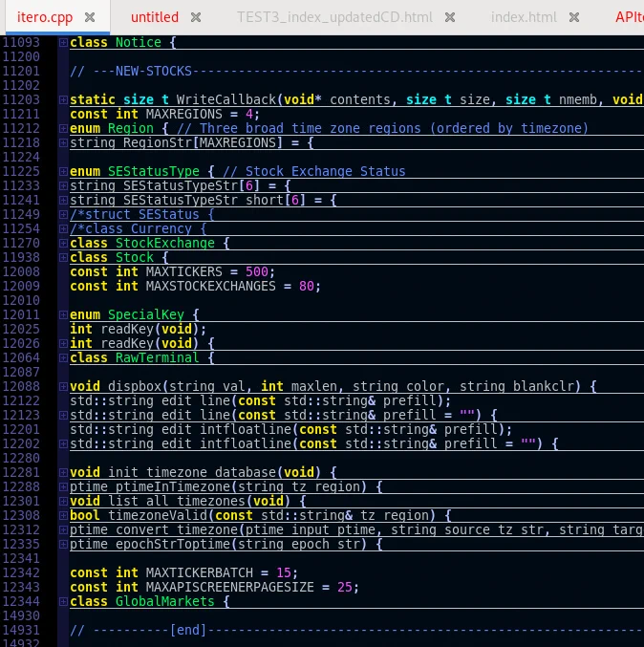
Task: Close the untitled tab
Action: (196, 17)
